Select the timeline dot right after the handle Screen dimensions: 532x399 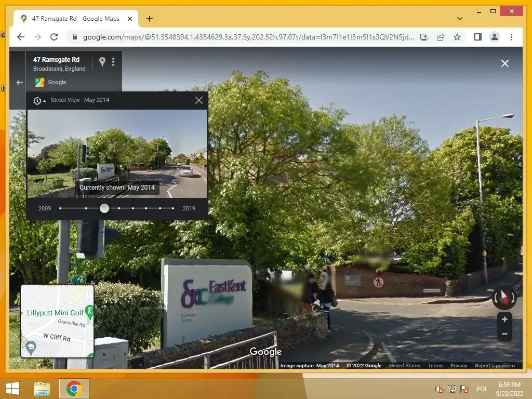point(119,208)
